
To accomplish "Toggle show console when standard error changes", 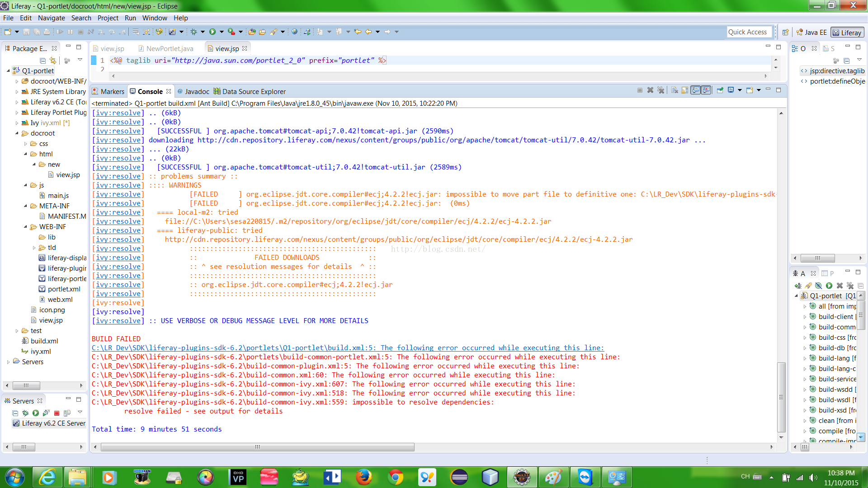I will point(707,90).
